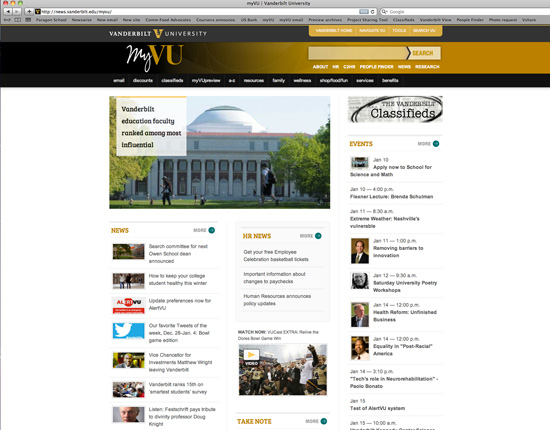Screen dimensions: 550x430
Task: Open the Vanderbilt Home tab
Action: tap(334, 31)
